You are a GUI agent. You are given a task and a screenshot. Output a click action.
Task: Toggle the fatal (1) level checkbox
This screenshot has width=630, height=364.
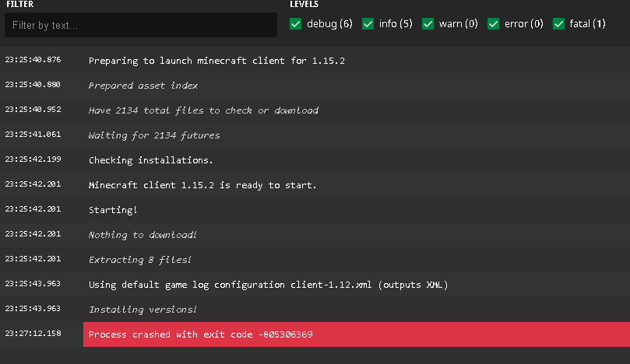pos(558,24)
